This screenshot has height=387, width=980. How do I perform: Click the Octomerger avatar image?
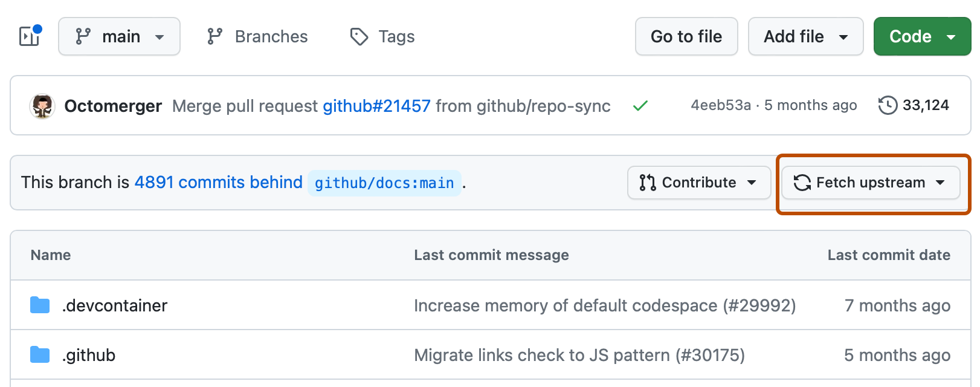42,106
